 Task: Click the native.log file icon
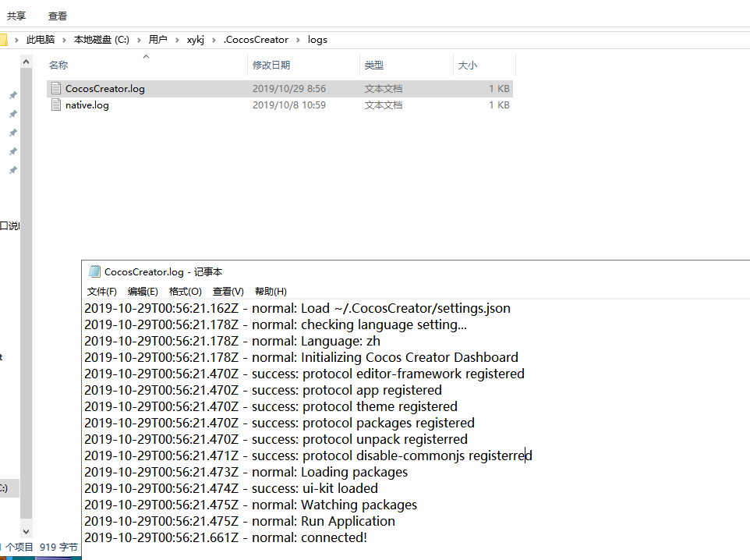(56, 105)
